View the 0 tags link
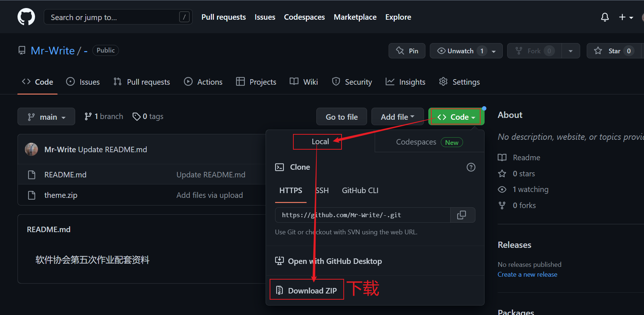644x315 pixels. click(148, 116)
